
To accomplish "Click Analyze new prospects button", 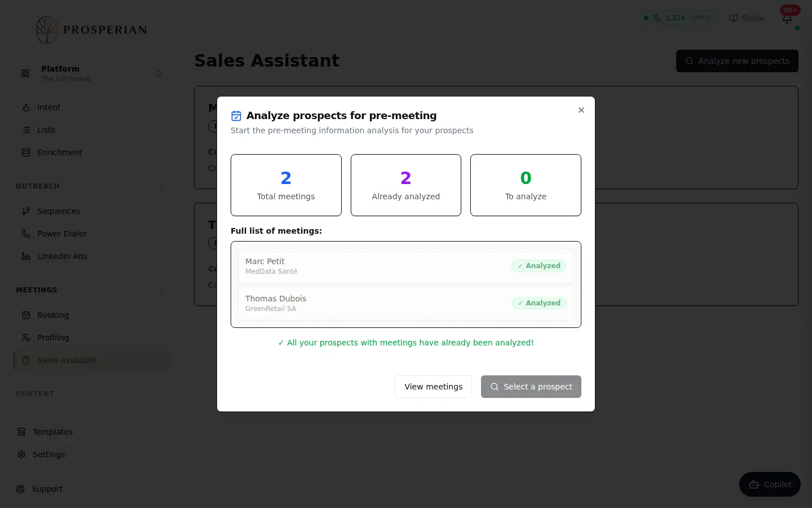I will (737, 61).
